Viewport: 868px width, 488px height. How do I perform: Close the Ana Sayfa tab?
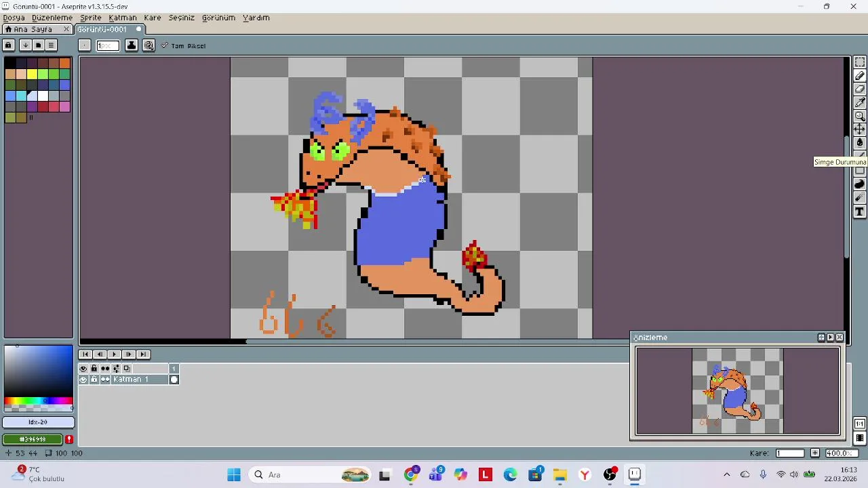(x=66, y=29)
